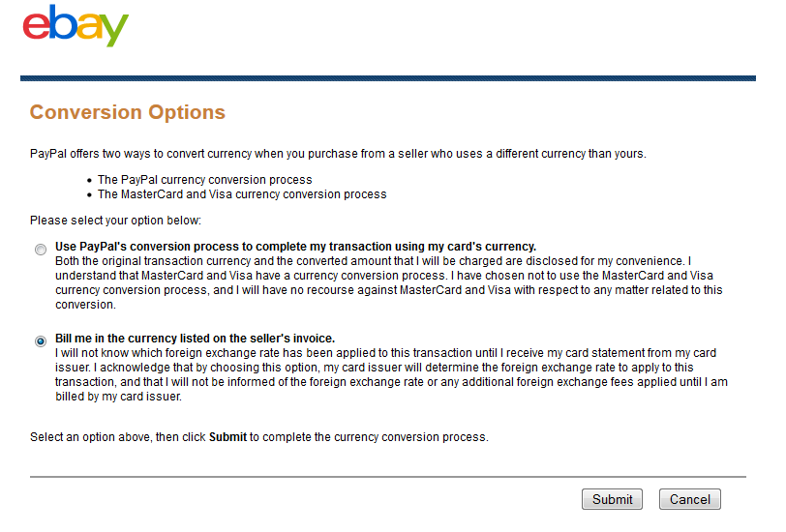Click the "Please select your option below" text
786x532 pixels.
tap(115, 222)
